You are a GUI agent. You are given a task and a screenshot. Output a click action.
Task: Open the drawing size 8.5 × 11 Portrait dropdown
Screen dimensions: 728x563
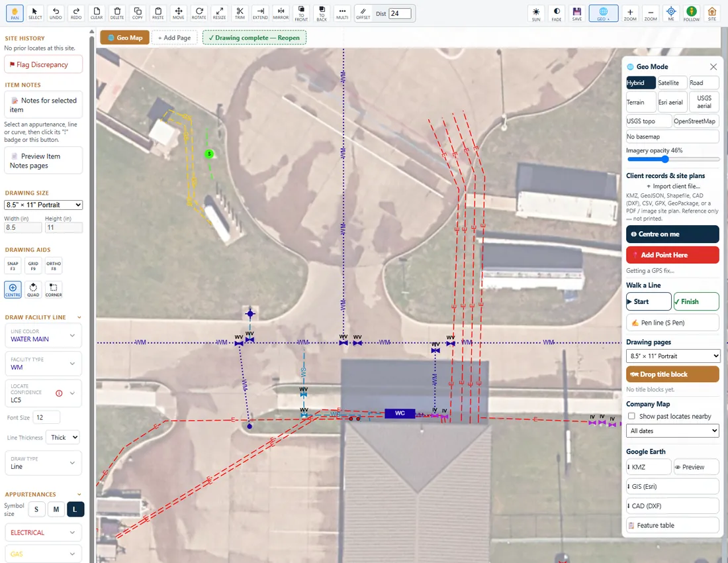pos(43,205)
